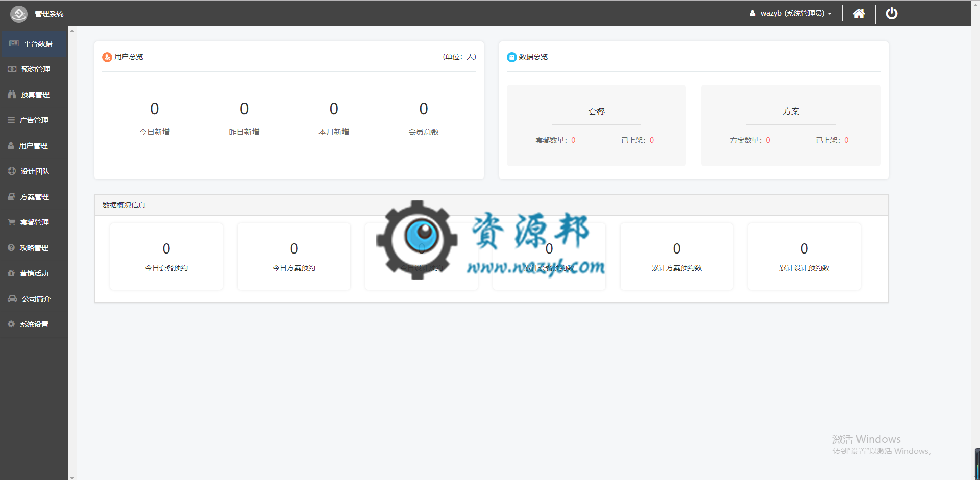The image size is (980, 480).
Task: Open 设计团队 in the sidebar
Action: 34,171
